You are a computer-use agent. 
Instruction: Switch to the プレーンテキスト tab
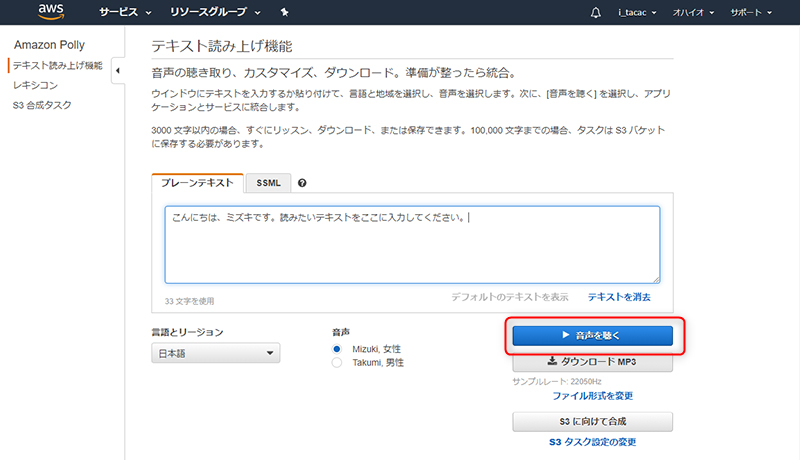[197, 183]
